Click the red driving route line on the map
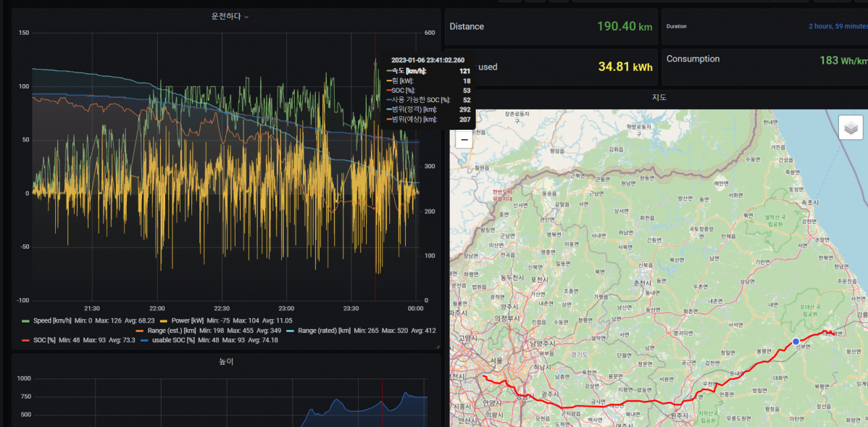The image size is (868, 427). tap(616, 403)
